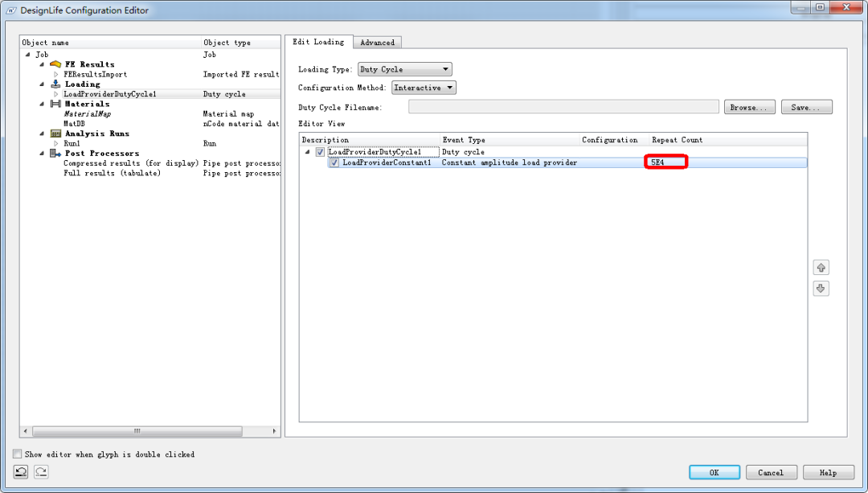The image size is (868, 493).
Task: Open the Configuration Method dropdown
Action: coord(424,88)
